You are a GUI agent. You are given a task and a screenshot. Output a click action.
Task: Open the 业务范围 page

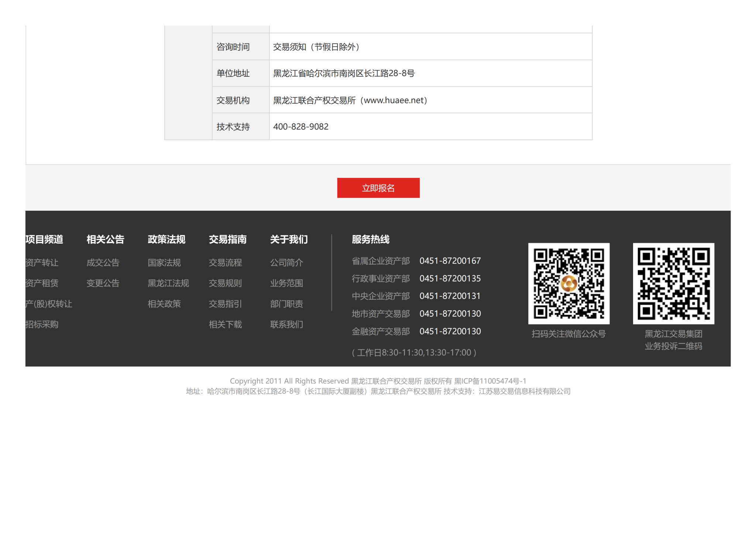click(286, 283)
